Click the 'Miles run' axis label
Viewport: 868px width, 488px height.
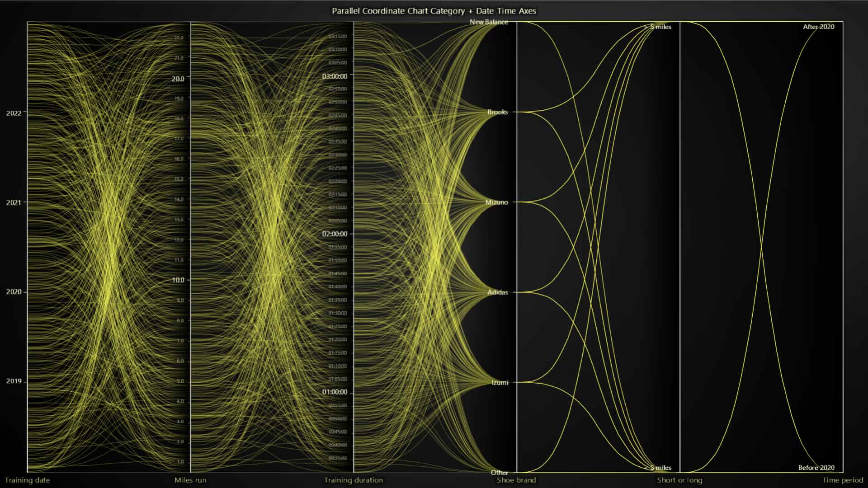point(190,480)
